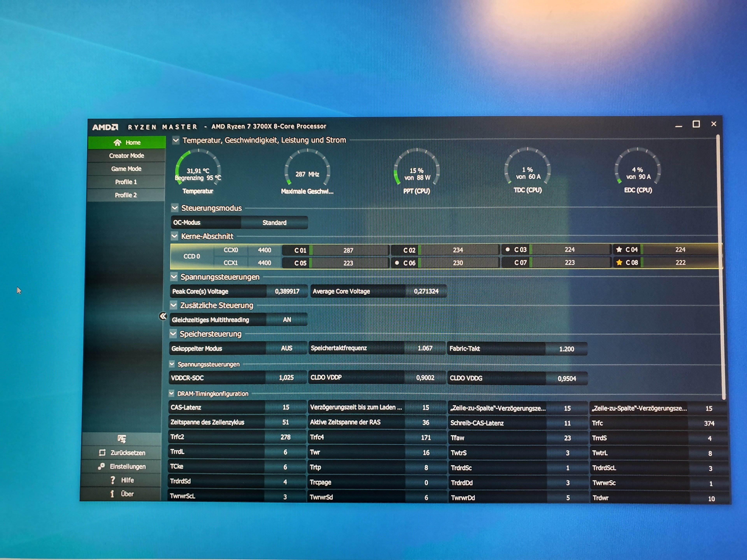Image resolution: width=747 pixels, height=560 pixels.
Task: Click the Zurücksetzen reset icon
Action: point(102,453)
